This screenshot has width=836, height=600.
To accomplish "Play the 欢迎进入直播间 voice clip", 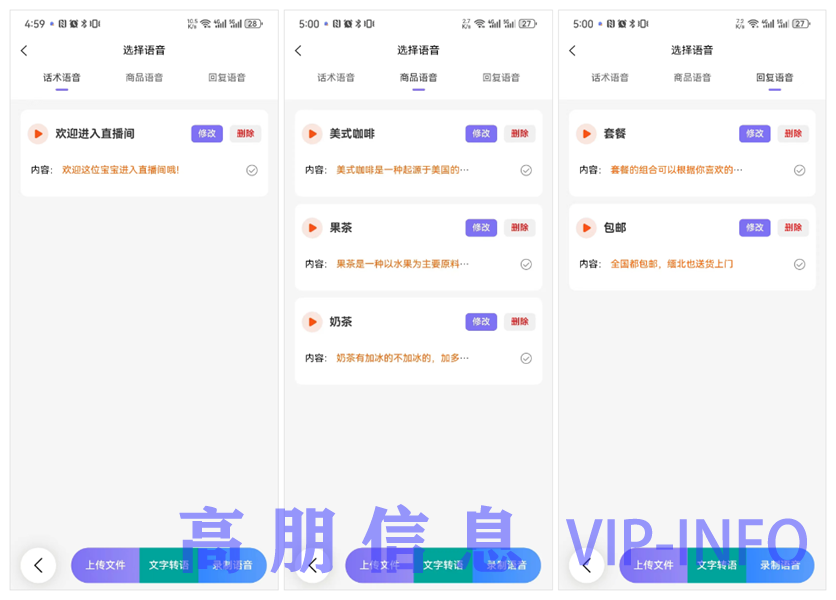I will pos(37,134).
